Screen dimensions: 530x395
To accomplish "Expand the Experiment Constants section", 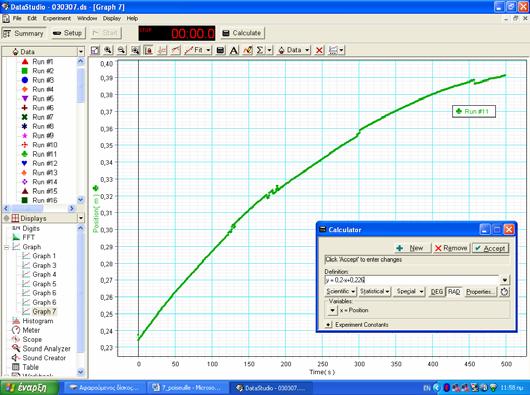I will 328,325.
